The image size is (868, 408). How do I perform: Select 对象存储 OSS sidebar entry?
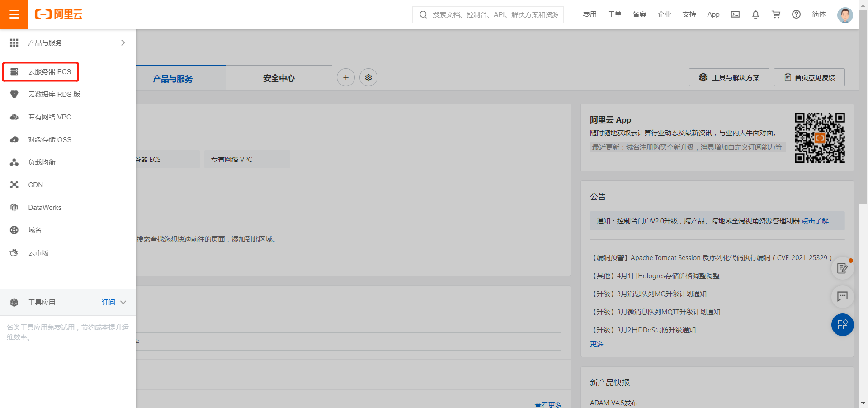click(68, 139)
